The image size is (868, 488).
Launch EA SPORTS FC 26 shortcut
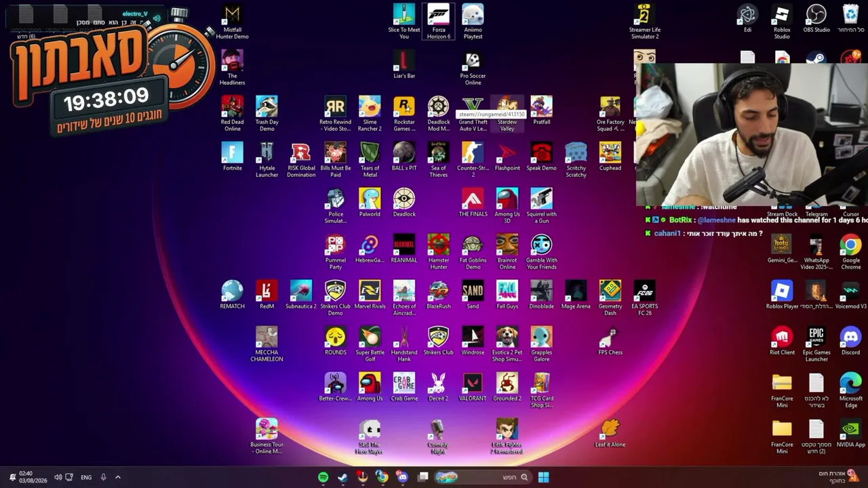pos(644,298)
